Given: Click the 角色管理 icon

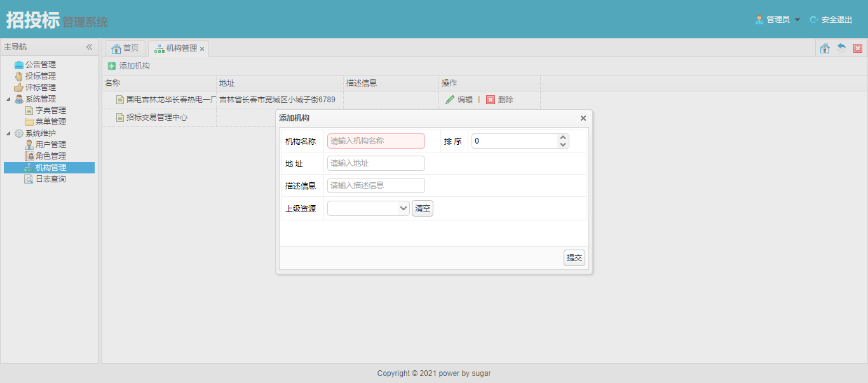Looking at the screenshot, I should click(x=29, y=156).
